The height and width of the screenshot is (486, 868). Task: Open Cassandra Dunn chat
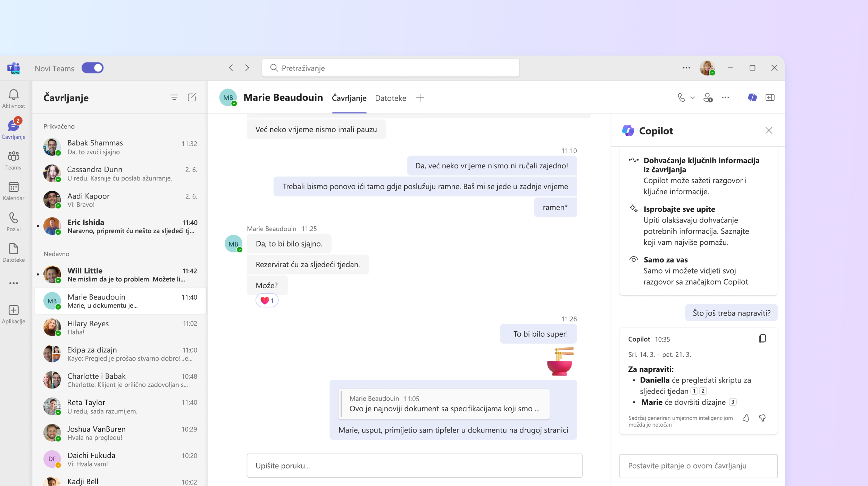tap(120, 174)
